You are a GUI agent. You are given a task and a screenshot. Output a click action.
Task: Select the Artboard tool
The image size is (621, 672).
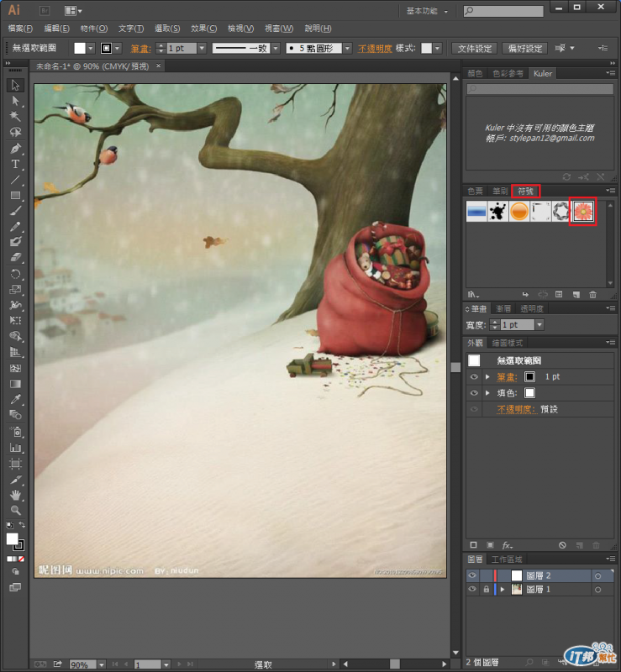[x=15, y=464]
